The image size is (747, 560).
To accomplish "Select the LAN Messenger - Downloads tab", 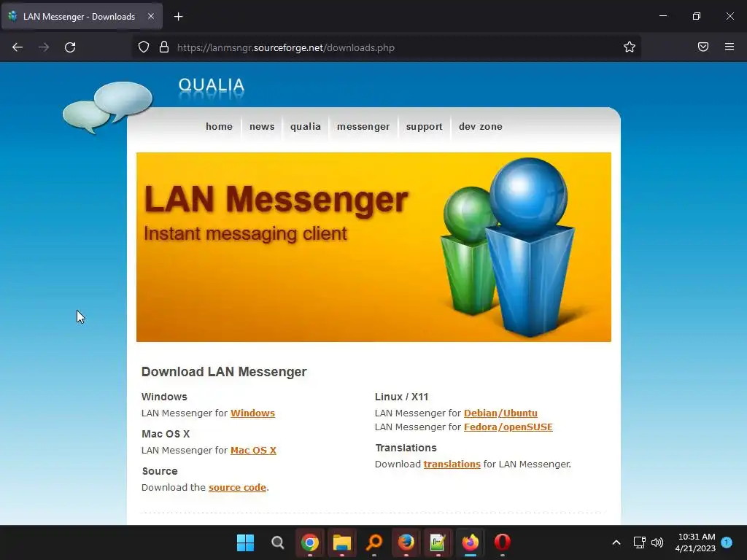I will pyautogui.click(x=82, y=17).
